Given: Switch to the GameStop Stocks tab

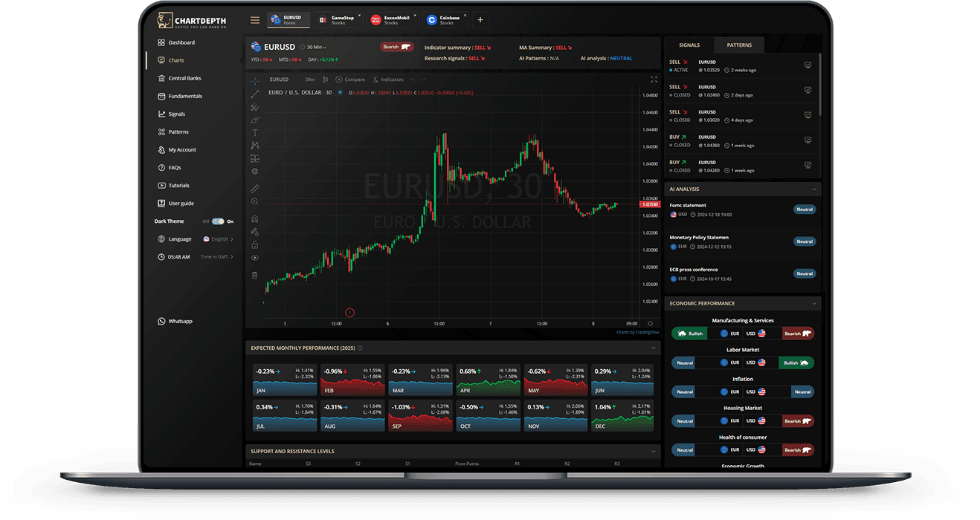Looking at the screenshot, I should point(338,20).
